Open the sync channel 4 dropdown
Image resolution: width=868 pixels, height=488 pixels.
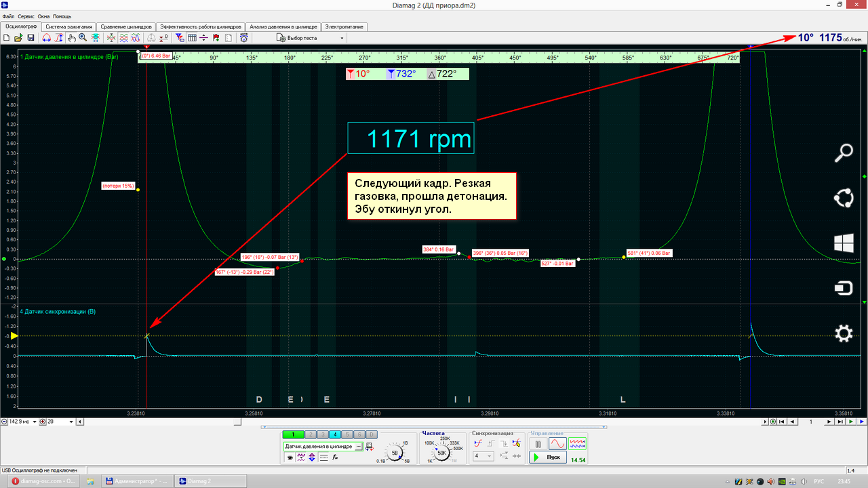(484, 456)
